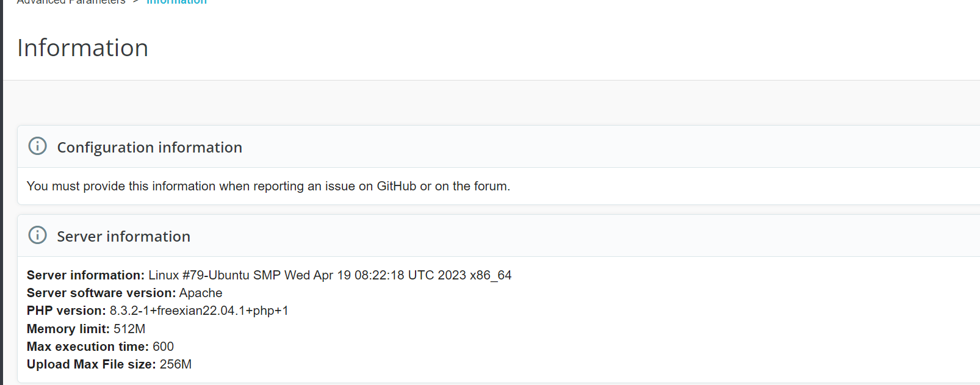The height and width of the screenshot is (385, 980).
Task: Click the bold Server information label
Action: (85, 275)
